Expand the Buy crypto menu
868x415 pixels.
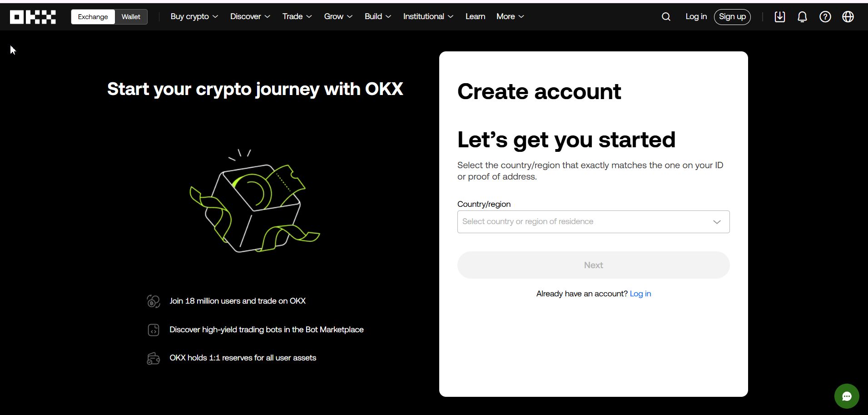pyautogui.click(x=194, y=16)
